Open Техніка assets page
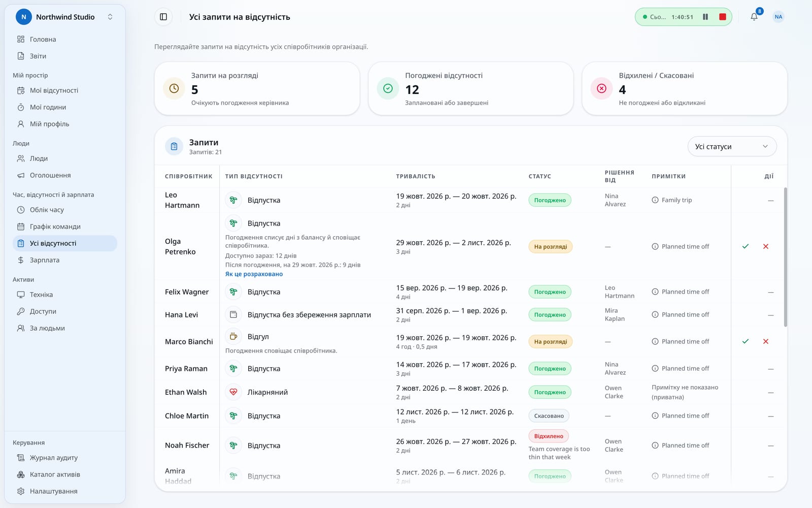 point(65,295)
